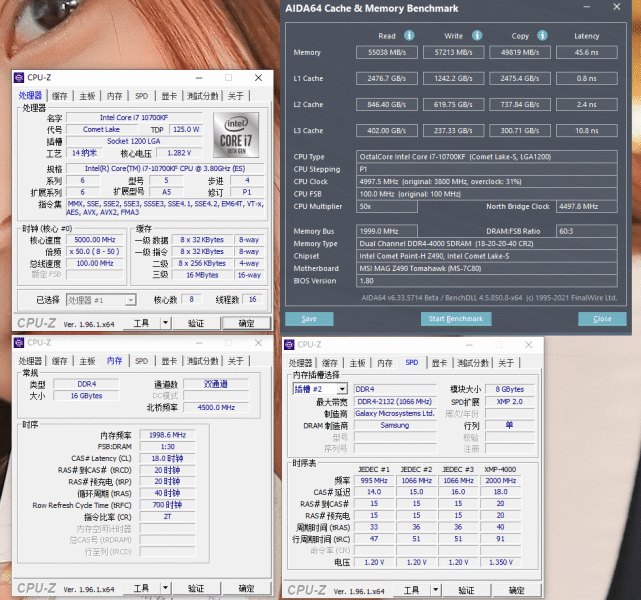Open 显卡 tab in memory CPU-Z window
This screenshot has height=600, width=641.
tap(169, 361)
